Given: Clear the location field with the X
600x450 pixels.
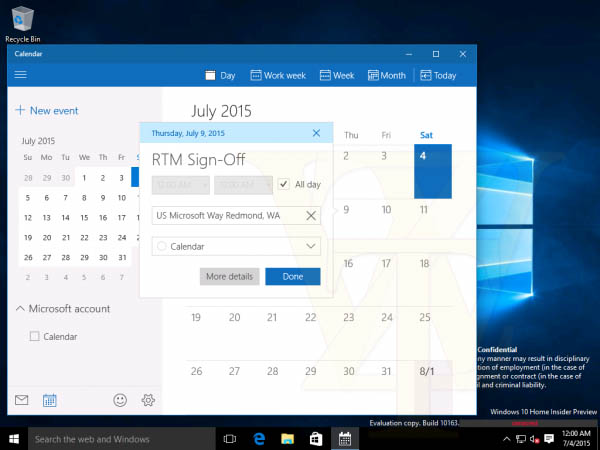Looking at the screenshot, I should (310, 215).
